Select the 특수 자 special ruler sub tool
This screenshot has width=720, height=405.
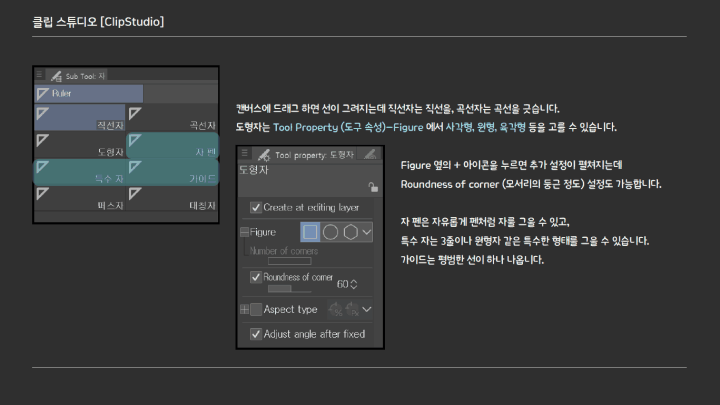[80, 172]
